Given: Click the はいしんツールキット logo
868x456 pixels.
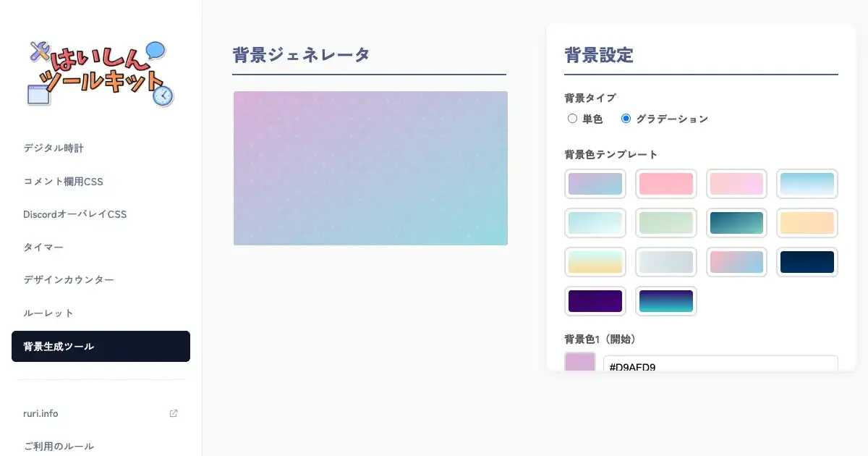Looking at the screenshot, I should click(x=101, y=73).
